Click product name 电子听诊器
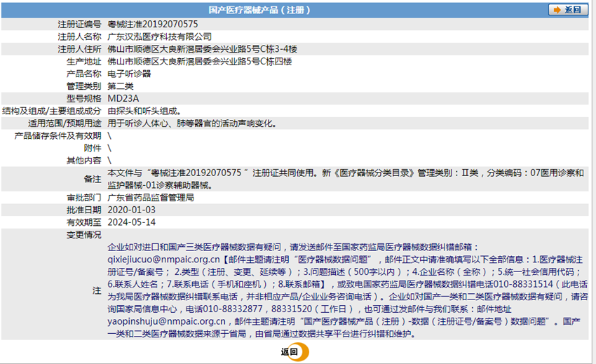 129,74
